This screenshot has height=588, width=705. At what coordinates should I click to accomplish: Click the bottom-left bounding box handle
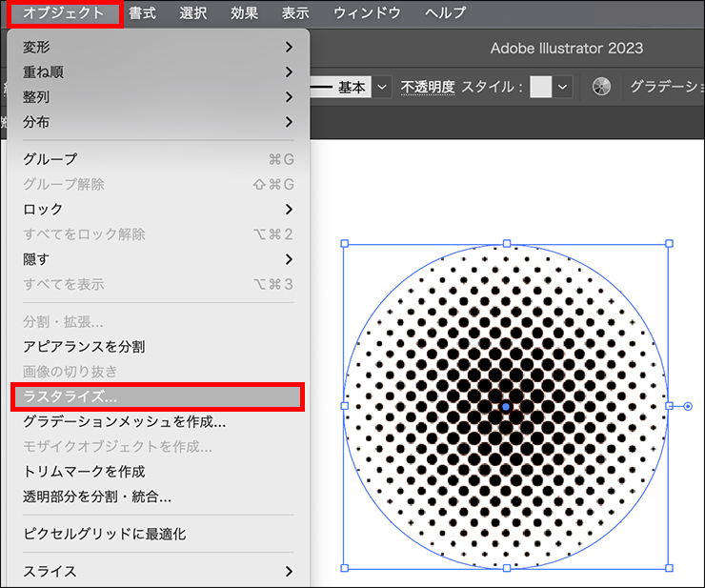pyautogui.click(x=344, y=568)
